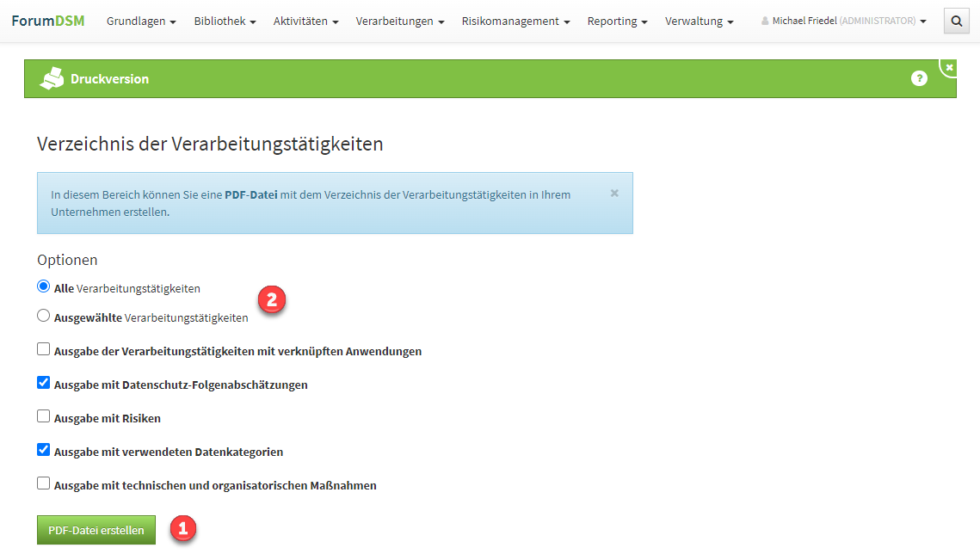Viewport: 980px width, 554px height.
Task: Click the search magnifier icon
Action: pos(956,21)
